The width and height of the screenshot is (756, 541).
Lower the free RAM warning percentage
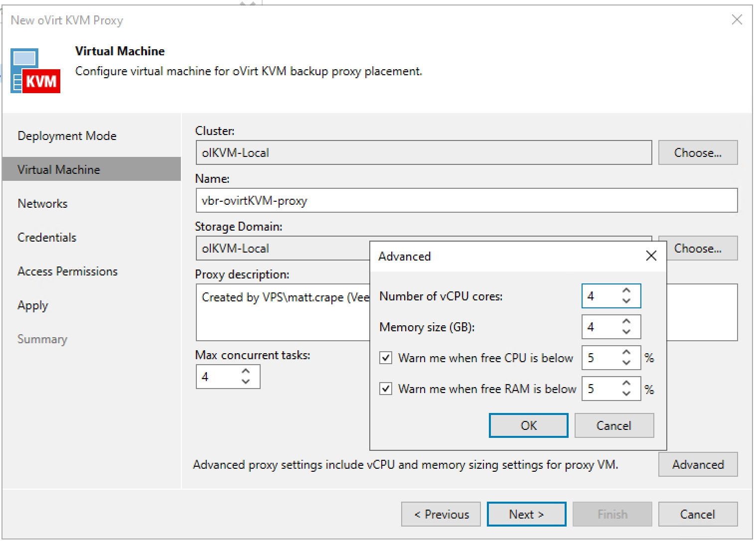tap(626, 394)
